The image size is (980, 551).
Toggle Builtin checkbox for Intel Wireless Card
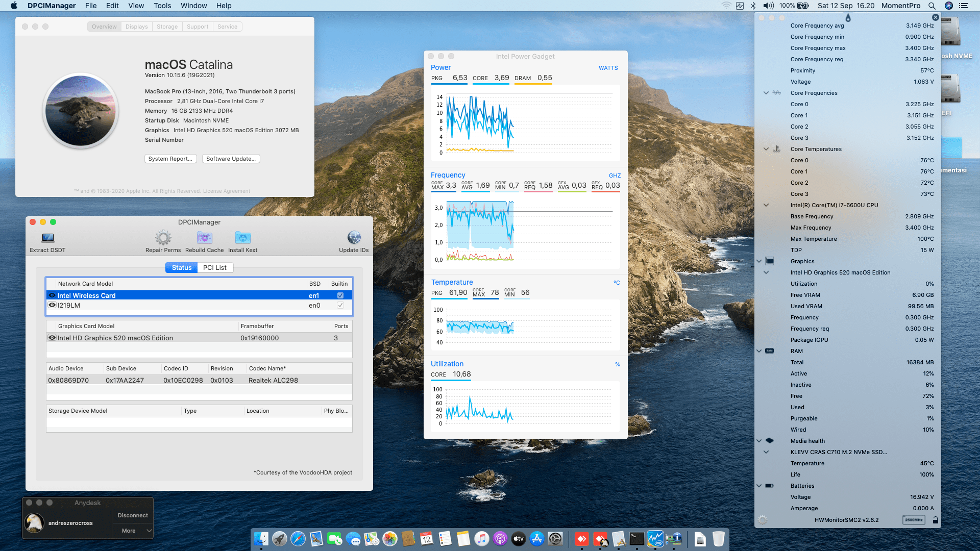(x=340, y=295)
